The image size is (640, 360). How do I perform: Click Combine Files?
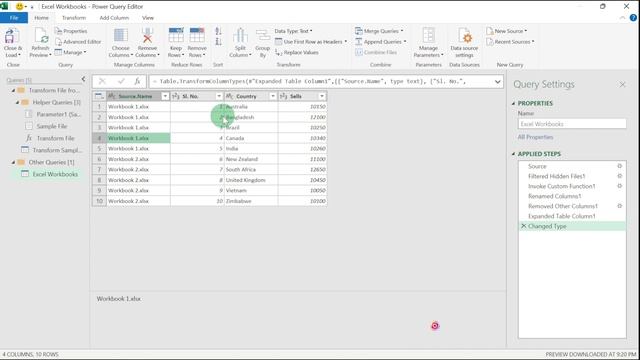[376, 52]
